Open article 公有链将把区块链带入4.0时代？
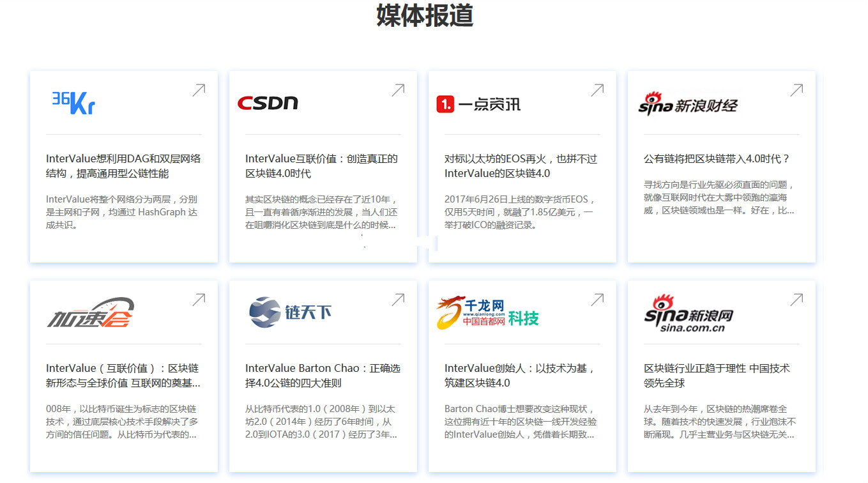The image size is (868, 483). [717, 159]
